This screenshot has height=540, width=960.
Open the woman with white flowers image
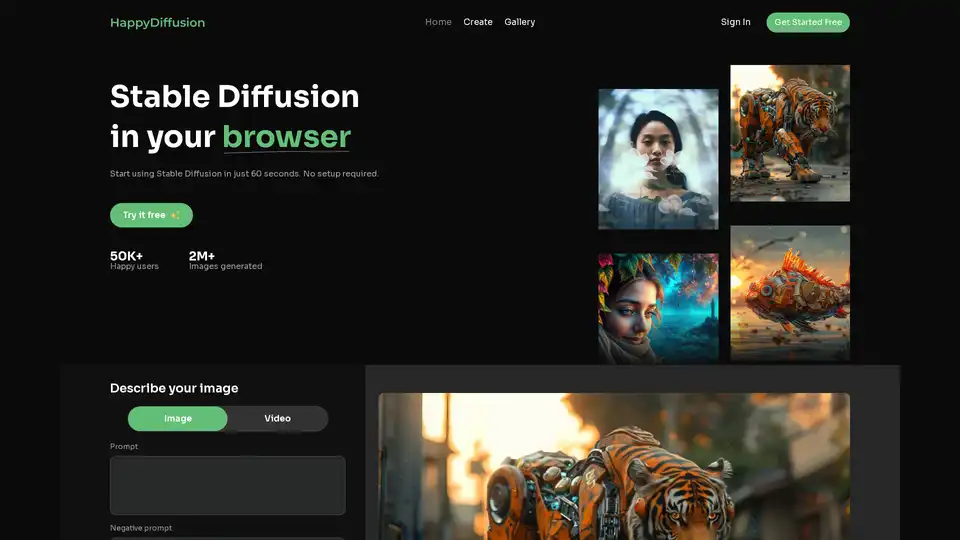click(658, 159)
